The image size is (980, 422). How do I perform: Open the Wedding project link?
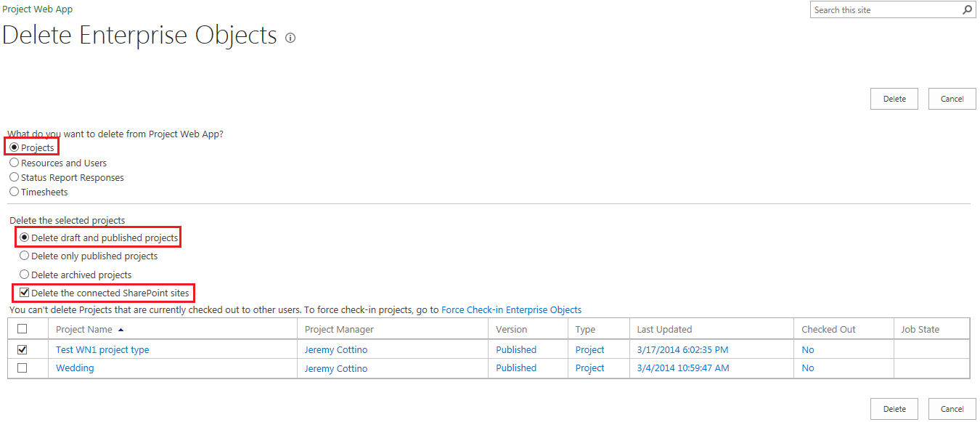pyautogui.click(x=75, y=368)
